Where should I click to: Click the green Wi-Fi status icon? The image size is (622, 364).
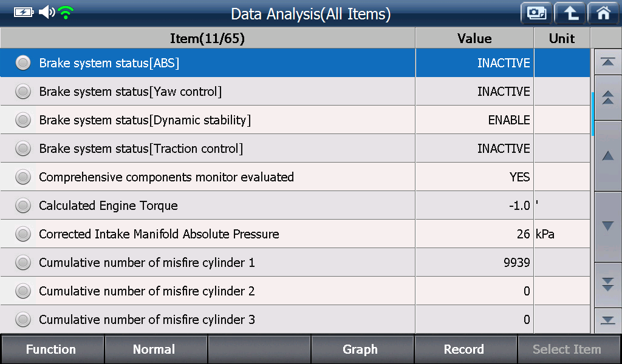(x=66, y=13)
